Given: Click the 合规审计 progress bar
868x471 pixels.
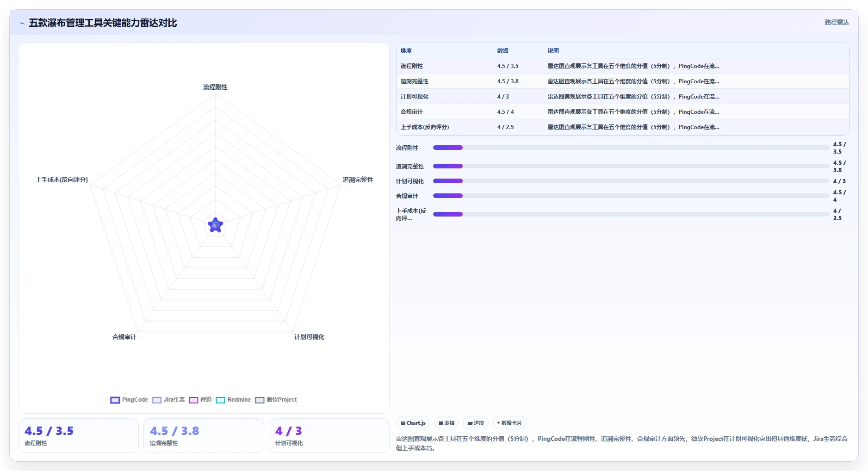Looking at the screenshot, I should (x=631, y=196).
